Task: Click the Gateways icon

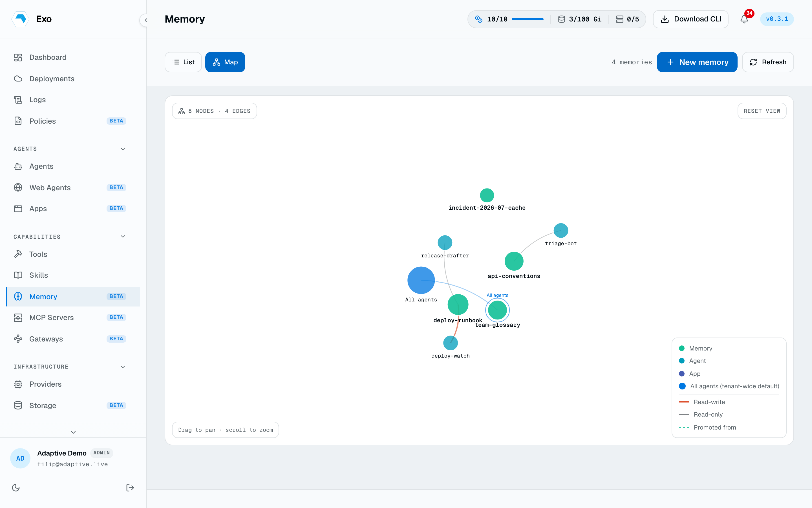Action: pos(18,339)
